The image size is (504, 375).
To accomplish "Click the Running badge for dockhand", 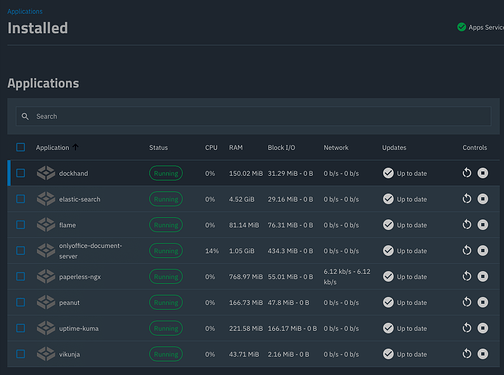I will pyautogui.click(x=166, y=173).
